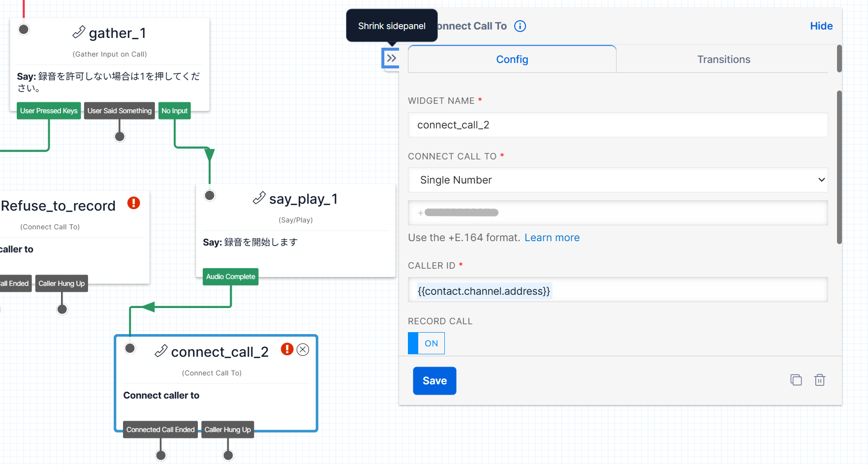Click the red warning icon on Refuse_to_record

(x=134, y=203)
